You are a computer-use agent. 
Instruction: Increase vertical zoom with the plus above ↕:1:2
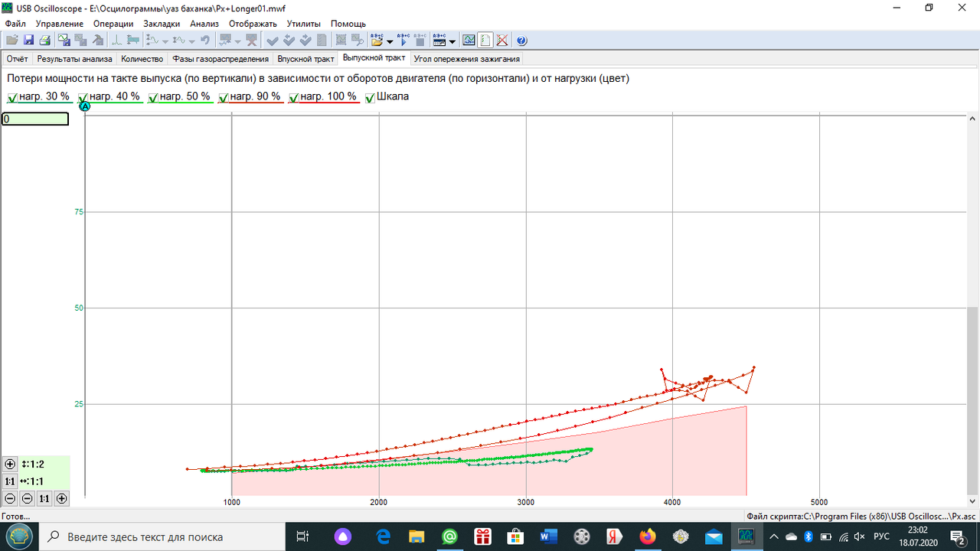tap(10, 464)
